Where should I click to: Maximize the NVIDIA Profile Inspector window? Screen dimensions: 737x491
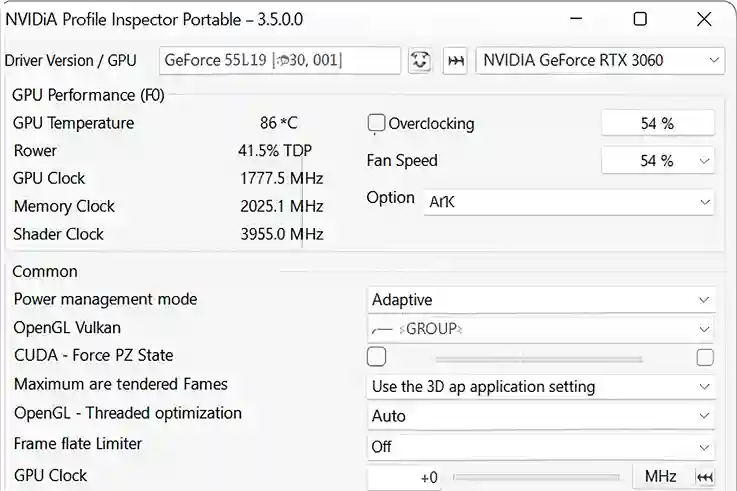pos(640,19)
